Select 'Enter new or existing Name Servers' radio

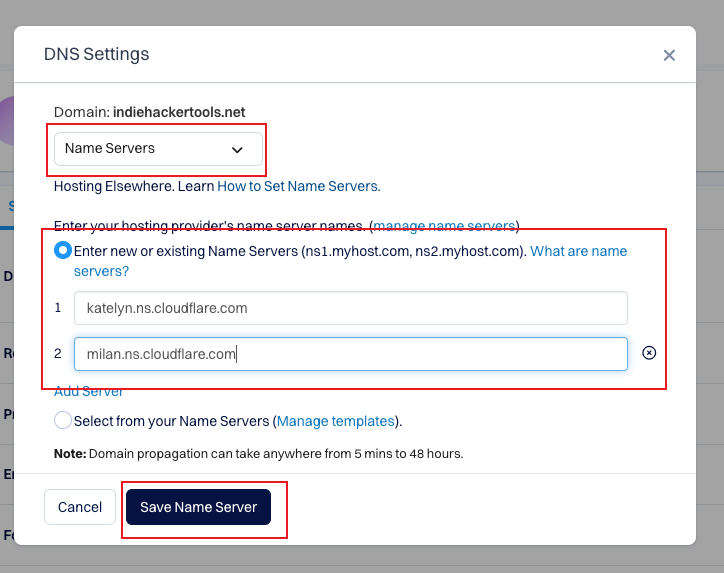pyautogui.click(x=63, y=251)
